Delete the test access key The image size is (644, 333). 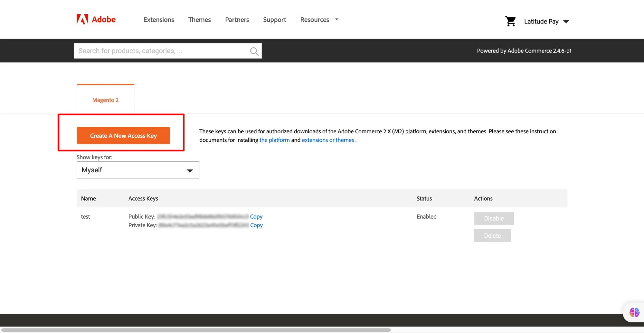(x=492, y=236)
